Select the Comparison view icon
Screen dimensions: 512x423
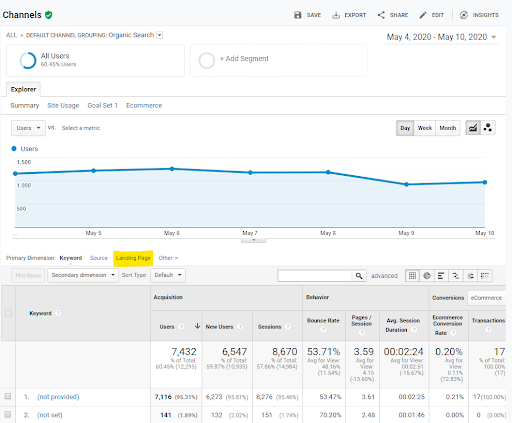[x=456, y=276]
